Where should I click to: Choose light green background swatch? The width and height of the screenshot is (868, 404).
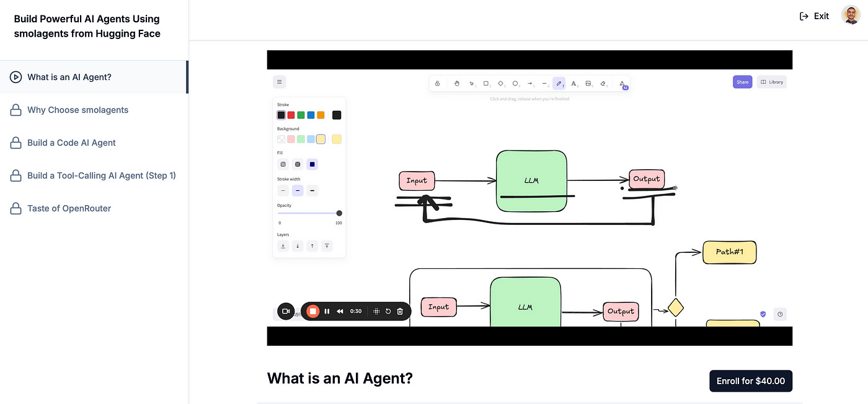pyautogui.click(x=301, y=139)
